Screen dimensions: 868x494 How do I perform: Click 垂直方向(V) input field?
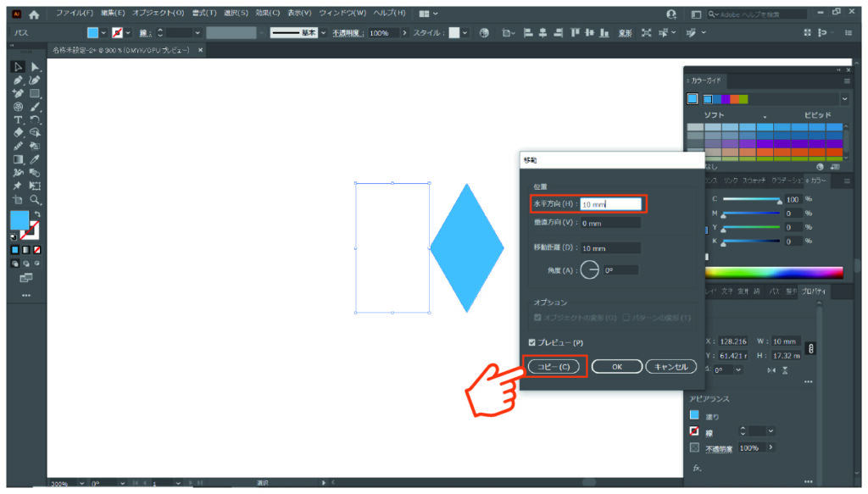click(610, 223)
